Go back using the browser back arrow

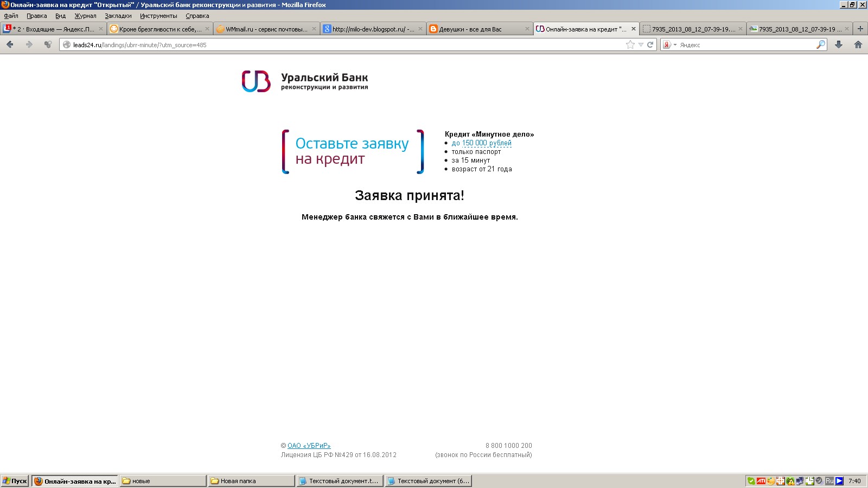[x=10, y=44]
